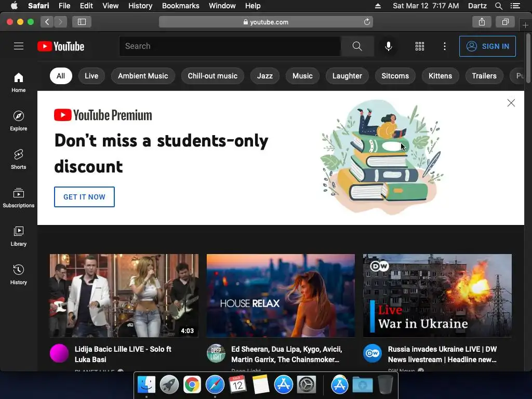
Task: Open Explore in the sidebar
Action: click(19, 121)
